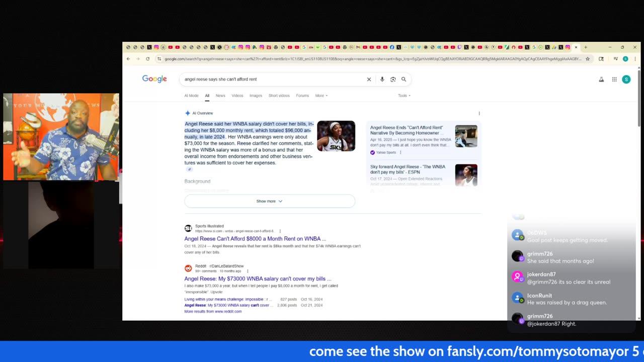Click the 'Background' heading in AI Overview
The height and width of the screenshot is (362, 644).
(197, 182)
